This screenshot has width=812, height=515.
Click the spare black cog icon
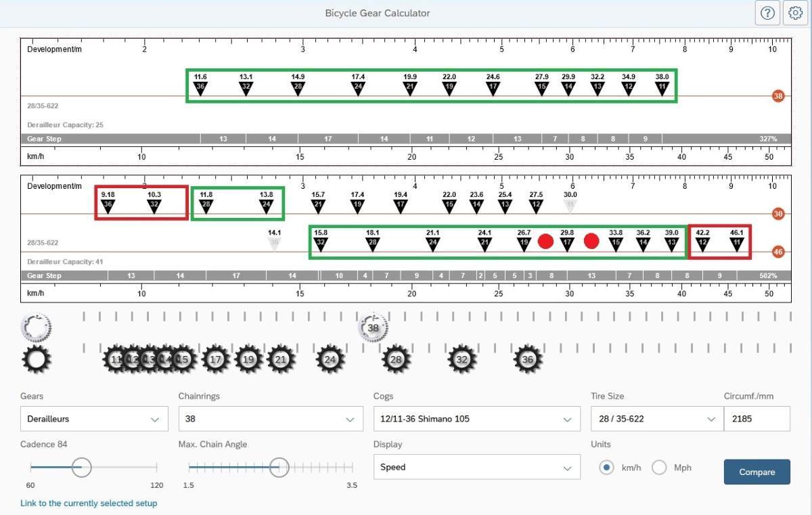(x=37, y=360)
